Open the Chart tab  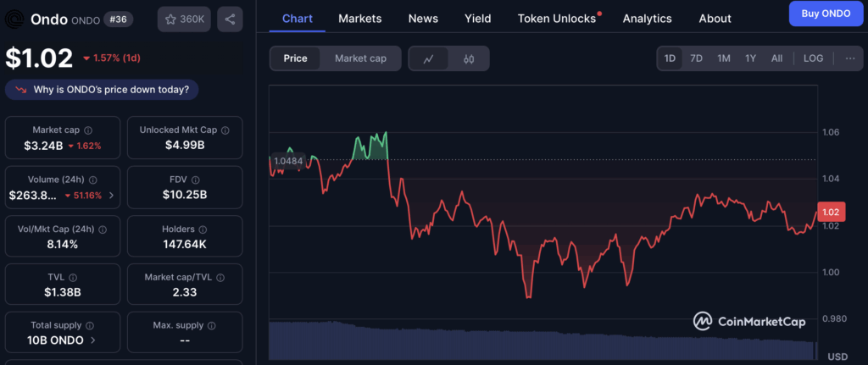coord(298,19)
